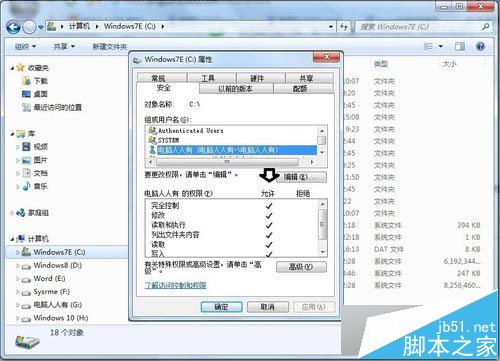
Task: Collapse the 计算机 tree node
Action: [x=12, y=239]
